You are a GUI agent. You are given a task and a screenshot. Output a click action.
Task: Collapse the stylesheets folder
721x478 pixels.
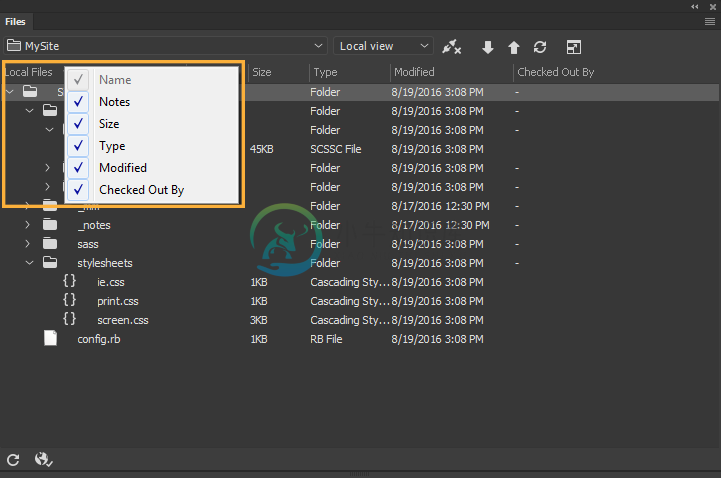click(29, 263)
